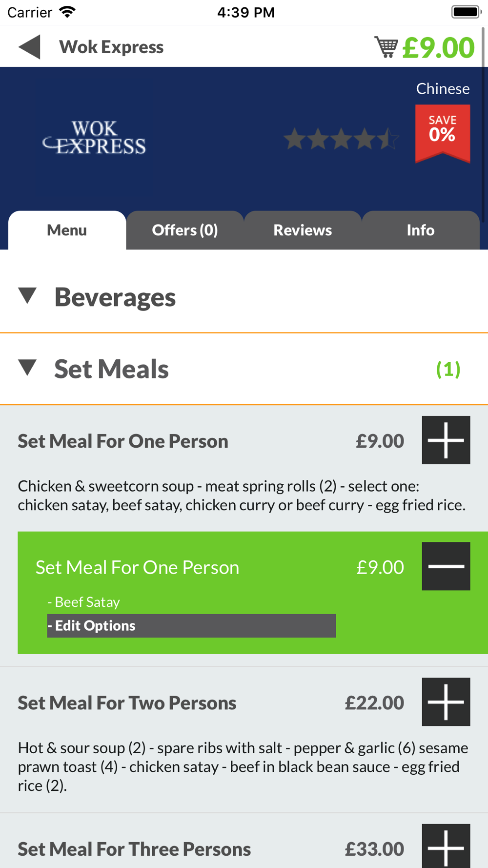Click the Edit Options button
The height and width of the screenshot is (868, 488).
[191, 626]
